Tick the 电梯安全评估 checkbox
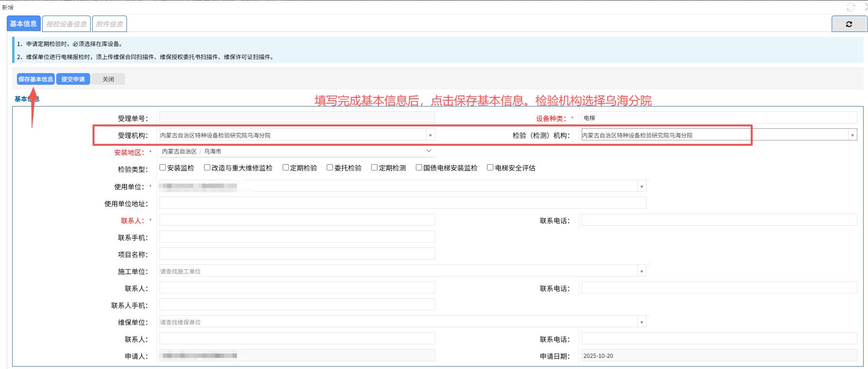Screen dimensions: 868x369 490,168
